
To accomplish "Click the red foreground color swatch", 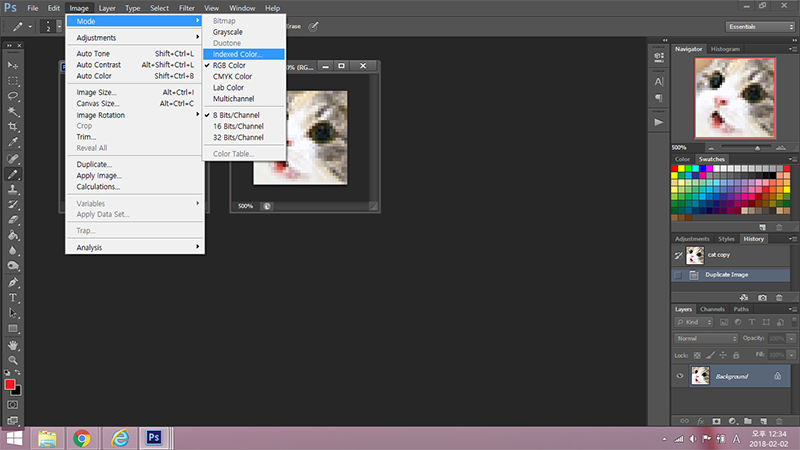I will pos(9,385).
